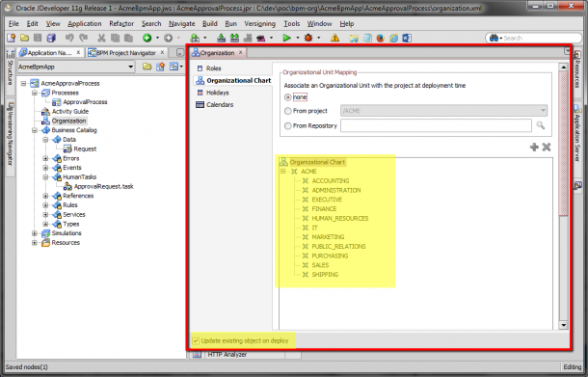
Task: Click the Undo toolbar icon
Action: click(69, 38)
